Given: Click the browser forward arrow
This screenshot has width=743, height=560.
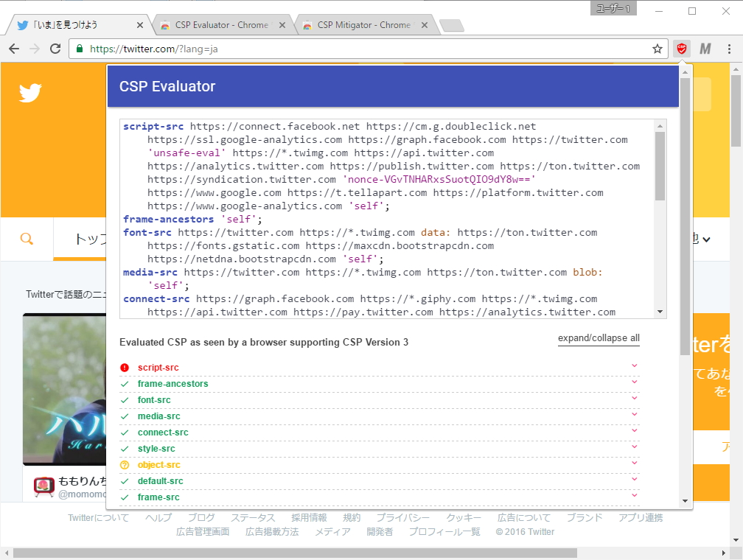Looking at the screenshot, I should point(35,49).
